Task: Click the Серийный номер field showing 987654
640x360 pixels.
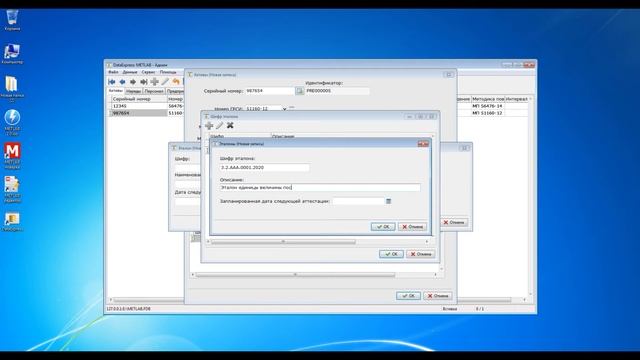Action: tap(269, 91)
